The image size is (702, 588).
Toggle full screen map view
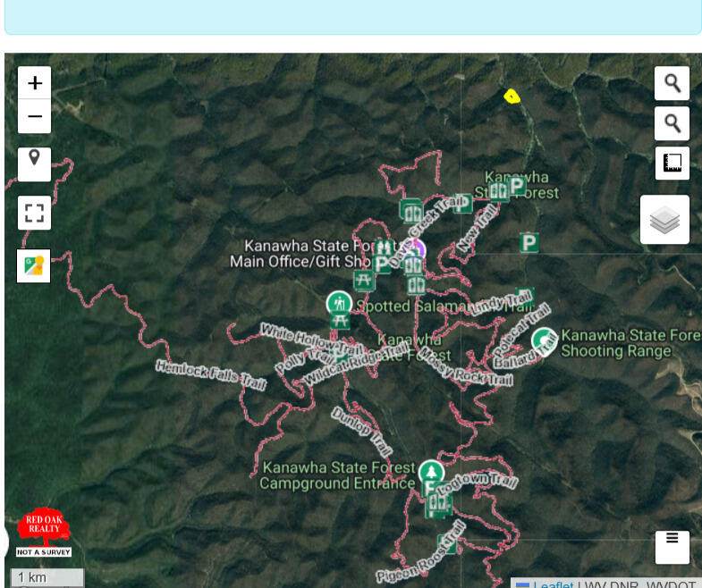(x=35, y=214)
